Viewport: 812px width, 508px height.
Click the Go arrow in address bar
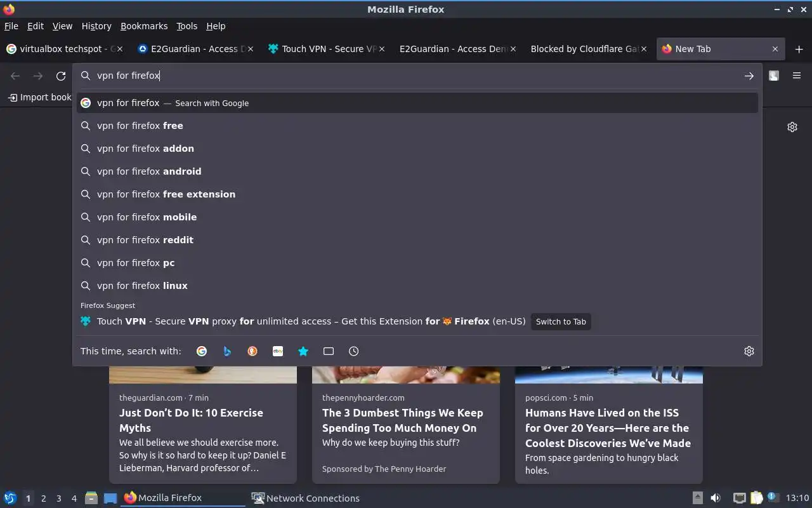pos(749,76)
